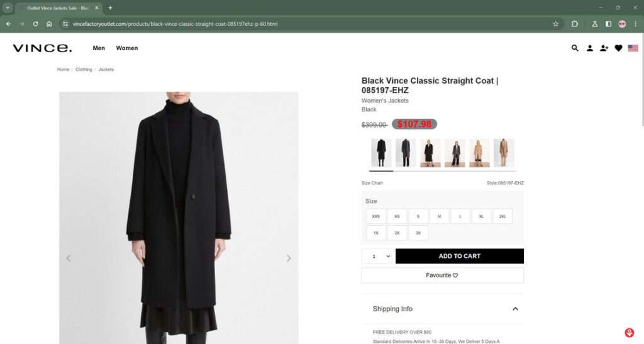Select size M

439,216
